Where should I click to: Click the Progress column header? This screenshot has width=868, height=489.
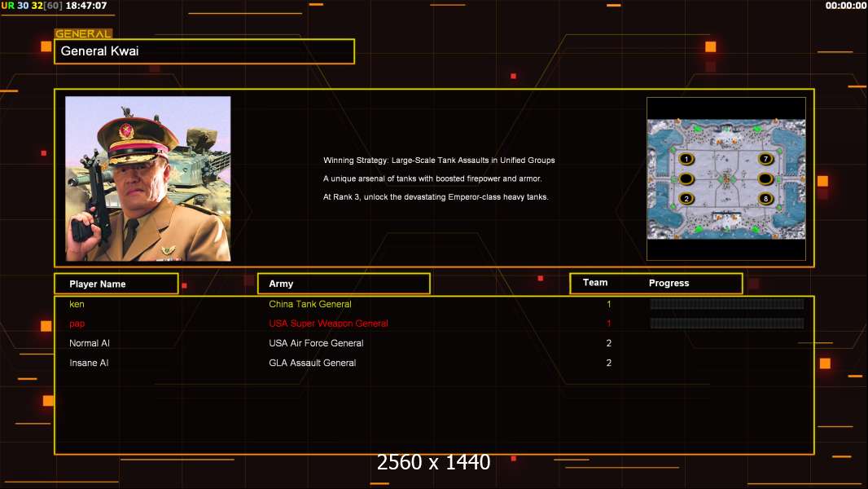point(669,283)
